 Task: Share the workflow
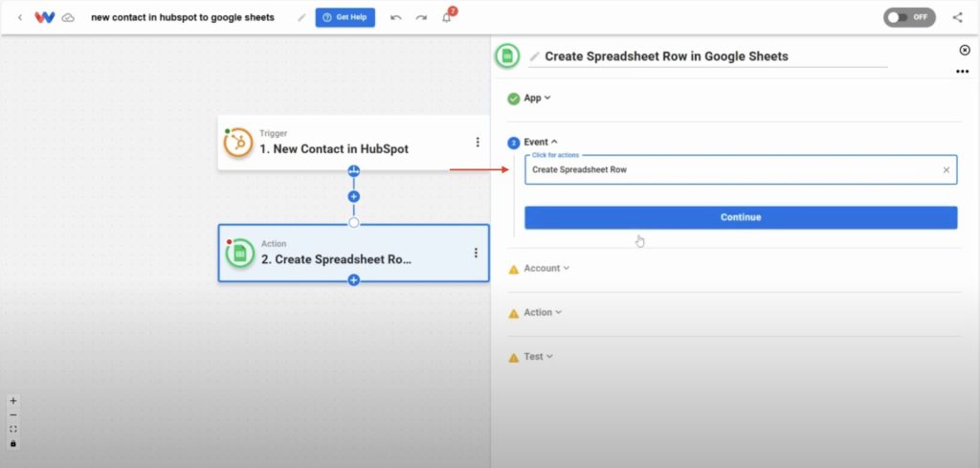[x=957, y=17]
